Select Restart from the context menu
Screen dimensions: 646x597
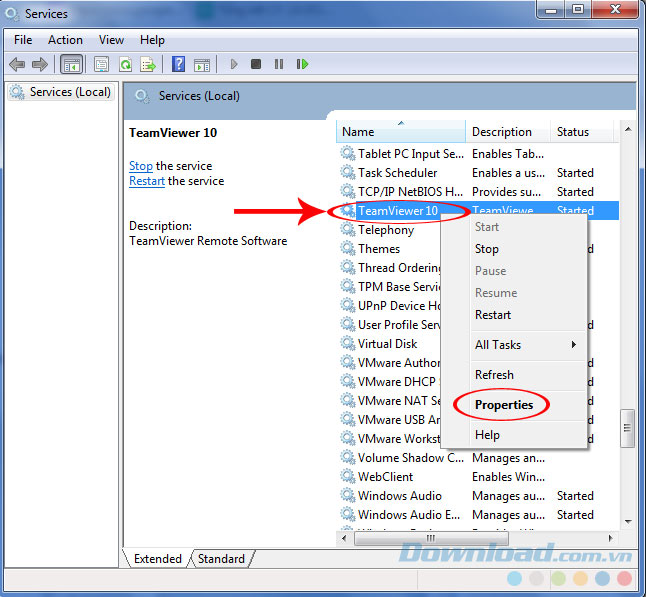tap(493, 314)
